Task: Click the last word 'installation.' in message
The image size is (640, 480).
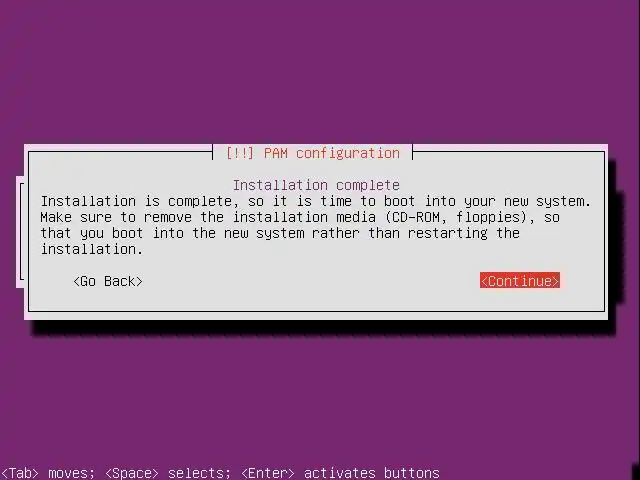Action: [92, 249]
